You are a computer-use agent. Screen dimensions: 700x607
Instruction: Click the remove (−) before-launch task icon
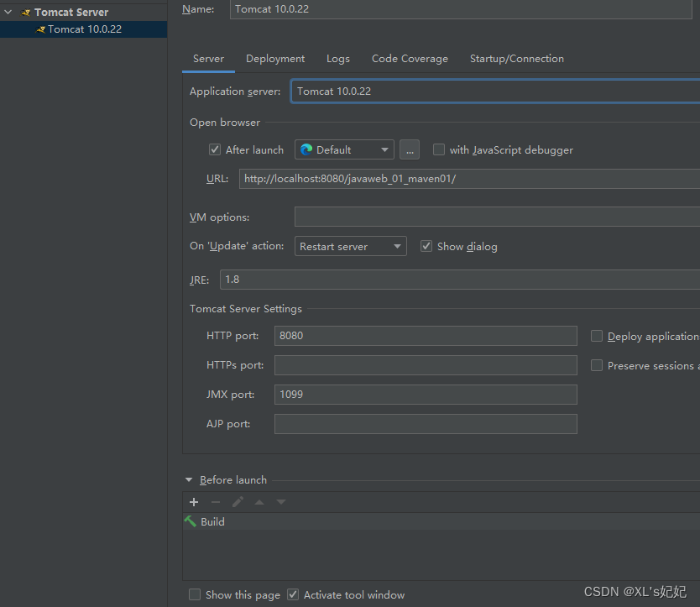(216, 502)
